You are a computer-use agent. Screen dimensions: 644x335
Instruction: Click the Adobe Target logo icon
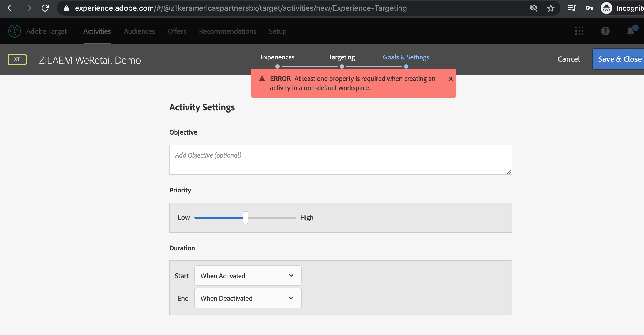tap(14, 31)
